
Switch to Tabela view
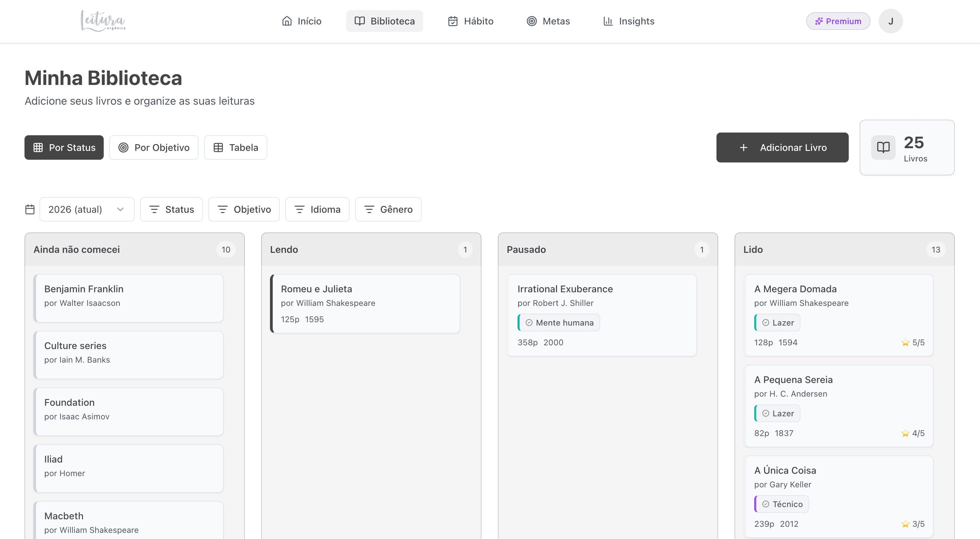236,147
